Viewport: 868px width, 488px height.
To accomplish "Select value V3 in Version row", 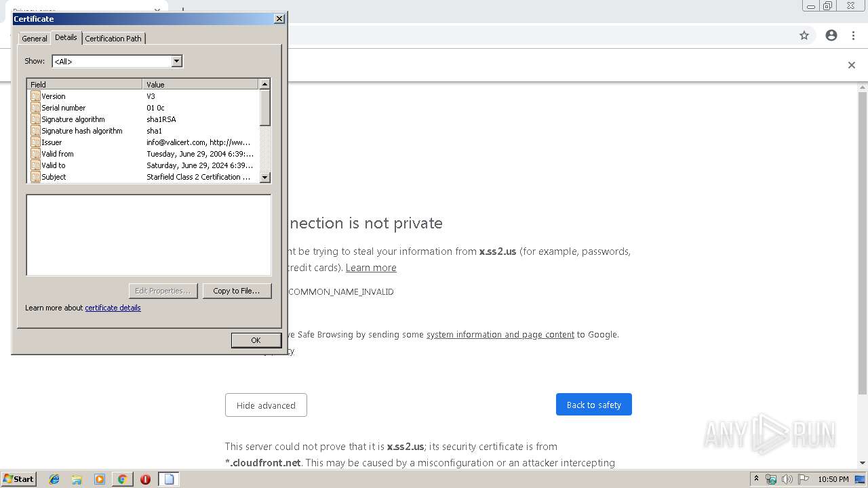I will coord(151,96).
